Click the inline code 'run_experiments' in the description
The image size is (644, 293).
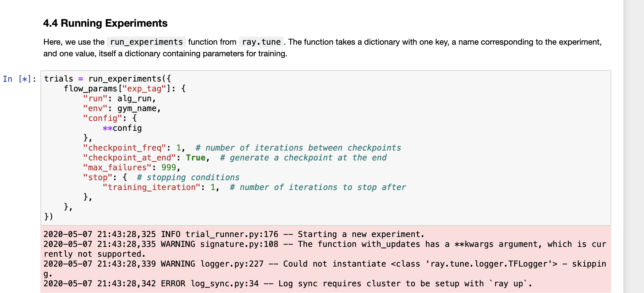pyautogui.click(x=146, y=42)
